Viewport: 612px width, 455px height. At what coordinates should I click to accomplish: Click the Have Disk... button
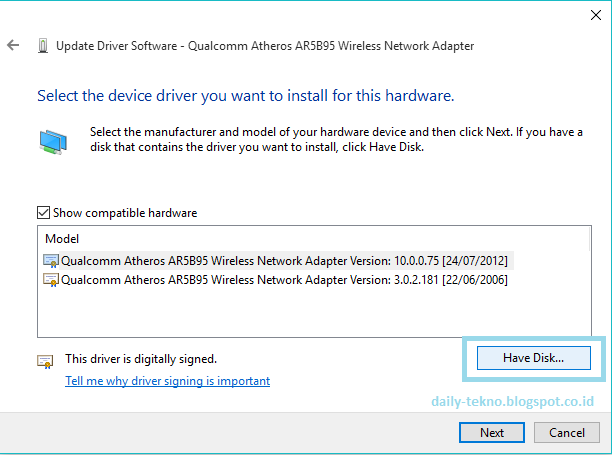click(x=534, y=358)
